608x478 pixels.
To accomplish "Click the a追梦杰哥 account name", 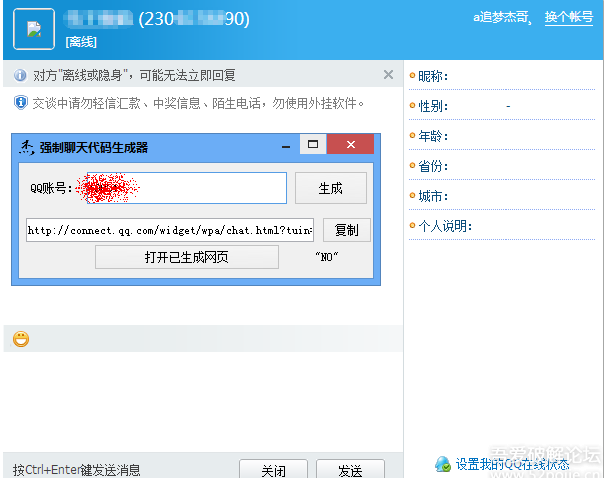I will pyautogui.click(x=501, y=17).
